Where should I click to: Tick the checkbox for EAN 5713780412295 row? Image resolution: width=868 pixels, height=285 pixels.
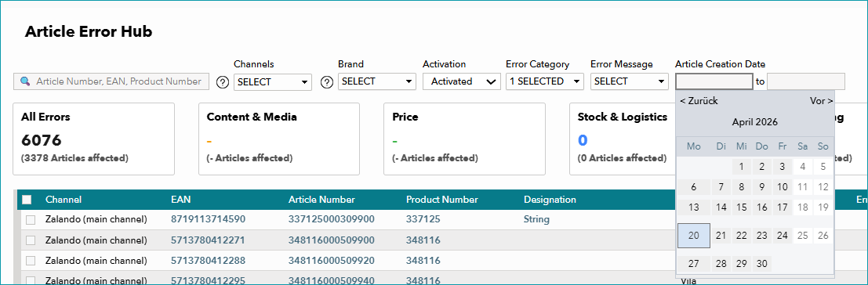[31, 280]
